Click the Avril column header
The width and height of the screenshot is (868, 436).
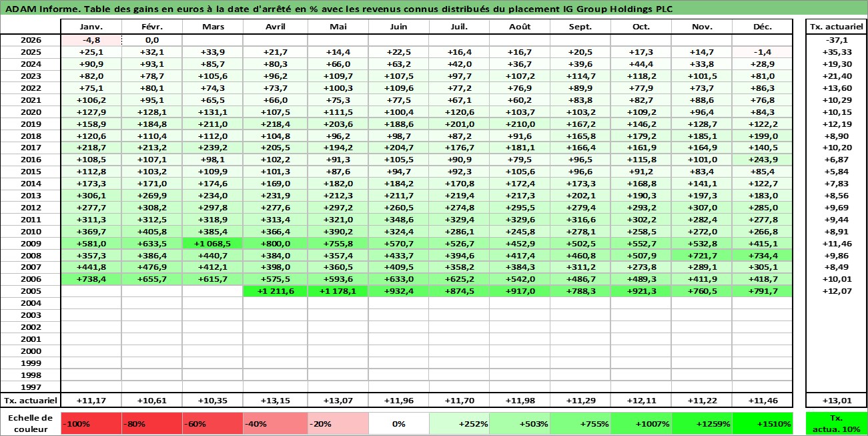tap(275, 27)
